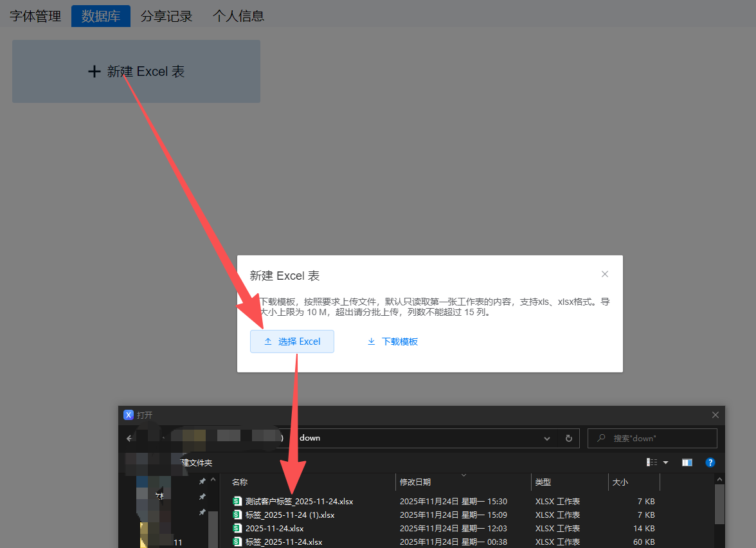Expand the address bar path history dropdown
The width and height of the screenshot is (756, 548).
point(547,438)
